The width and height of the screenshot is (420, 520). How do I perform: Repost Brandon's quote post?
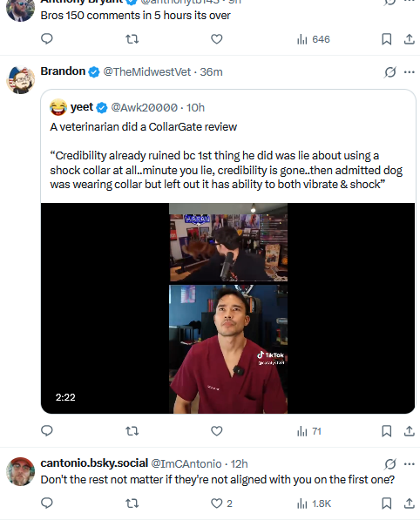tap(132, 431)
